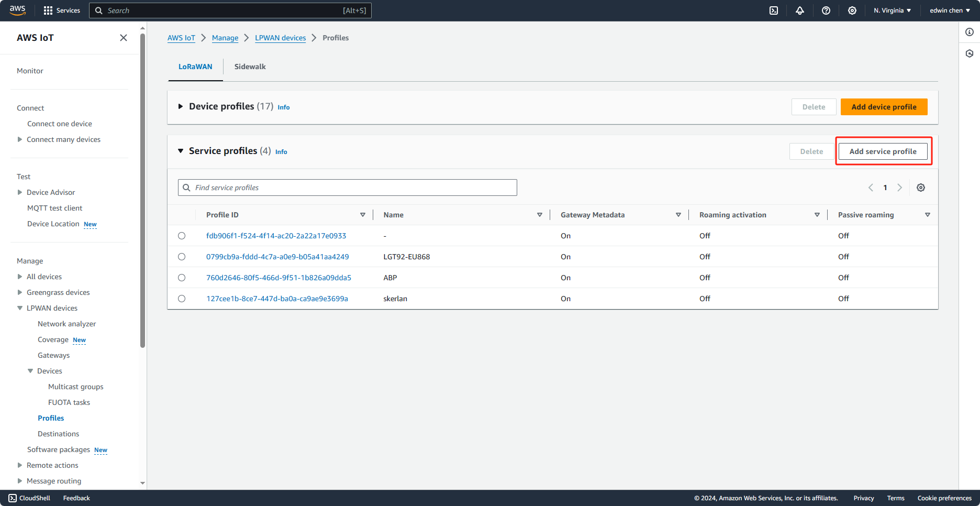Viewport: 980px width, 506px height.
Task: Open Multicast groups in sidebar
Action: click(x=76, y=387)
